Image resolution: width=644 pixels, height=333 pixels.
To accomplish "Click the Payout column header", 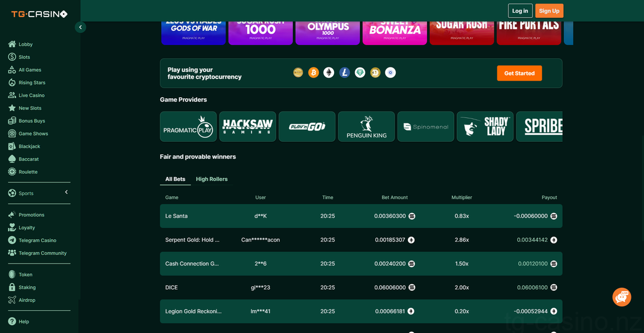I will (549, 197).
